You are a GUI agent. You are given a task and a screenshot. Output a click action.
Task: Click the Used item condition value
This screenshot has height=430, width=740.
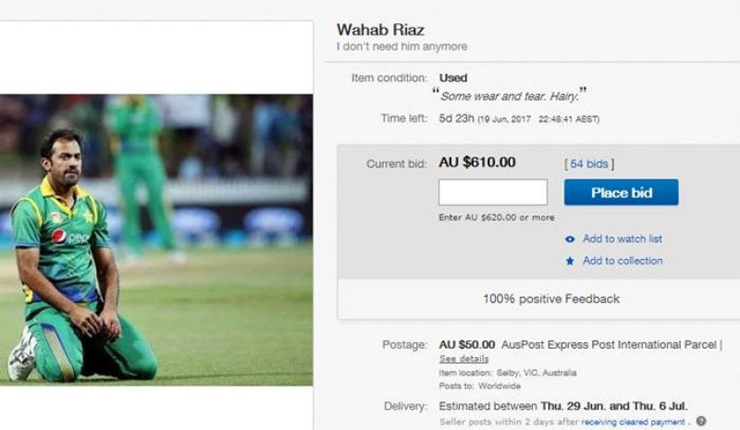pos(453,77)
